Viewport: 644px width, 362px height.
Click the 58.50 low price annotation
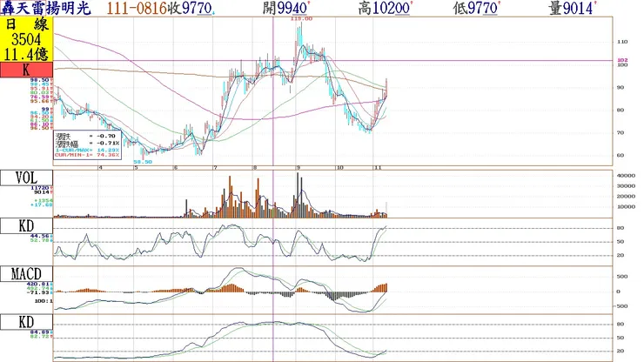coord(143,162)
